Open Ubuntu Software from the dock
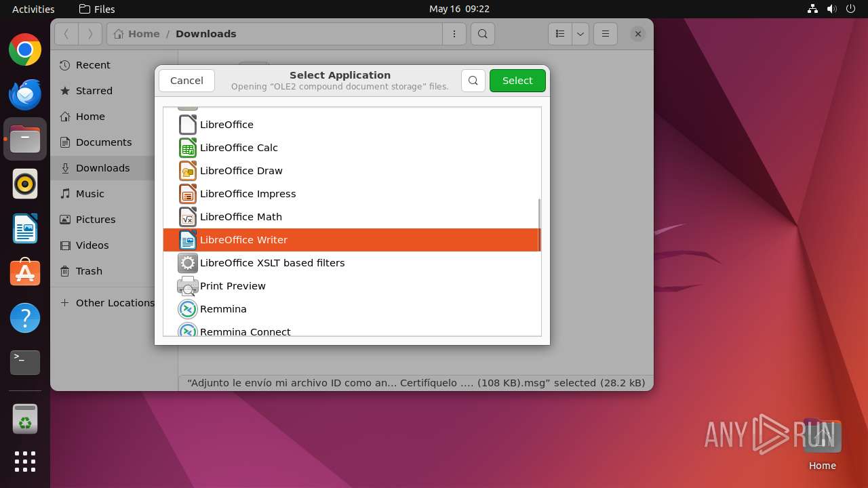This screenshot has width=868, height=488. pyautogui.click(x=25, y=272)
